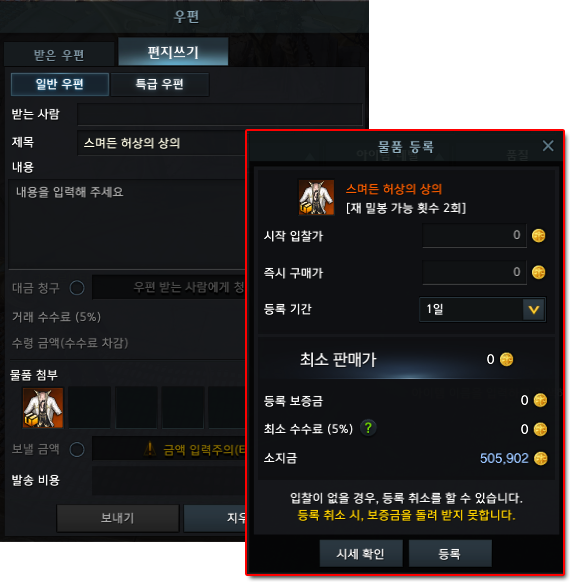Select the 일반 우편 mail type
Image resolution: width=575 pixels, height=586 pixels.
tap(60, 84)
